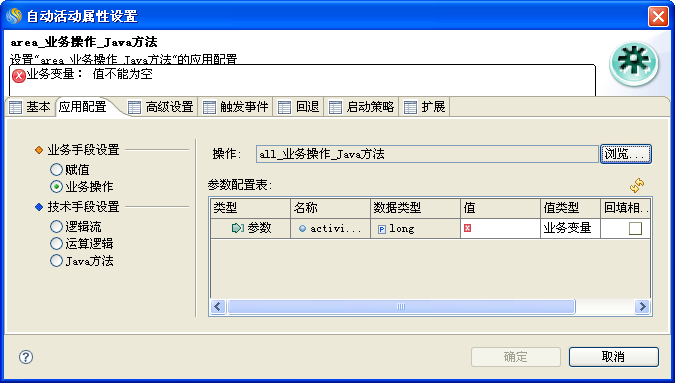This screenshot has height=383, width=675.
Task: Open the 值类型 业务变量 cell dropdown
Action: click(x=570, y=228)
